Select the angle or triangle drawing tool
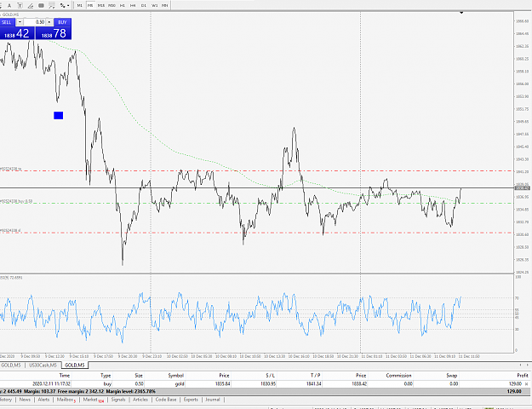 31,5
